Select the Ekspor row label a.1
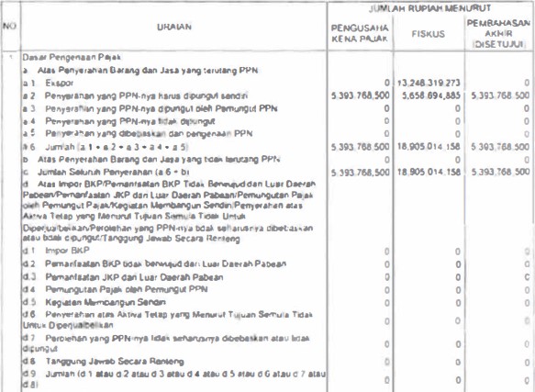The height and width of the screenshot is (392, 535). point(48,83)
